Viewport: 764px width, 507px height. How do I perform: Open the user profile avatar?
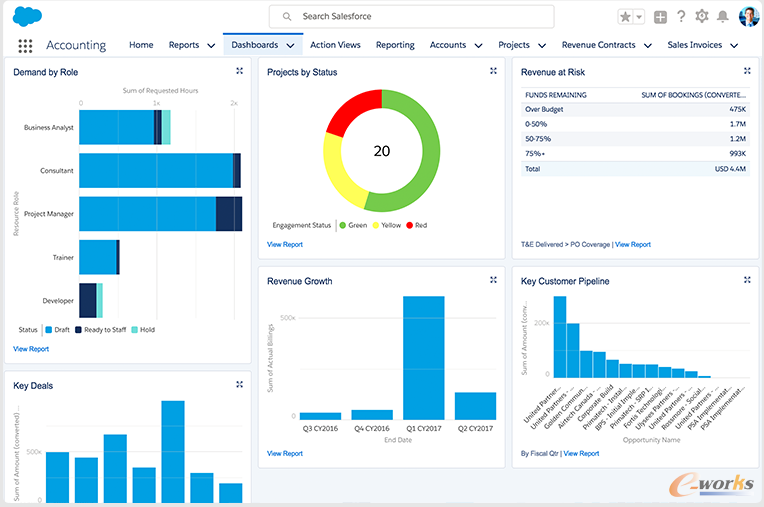(x=748, y=17)
